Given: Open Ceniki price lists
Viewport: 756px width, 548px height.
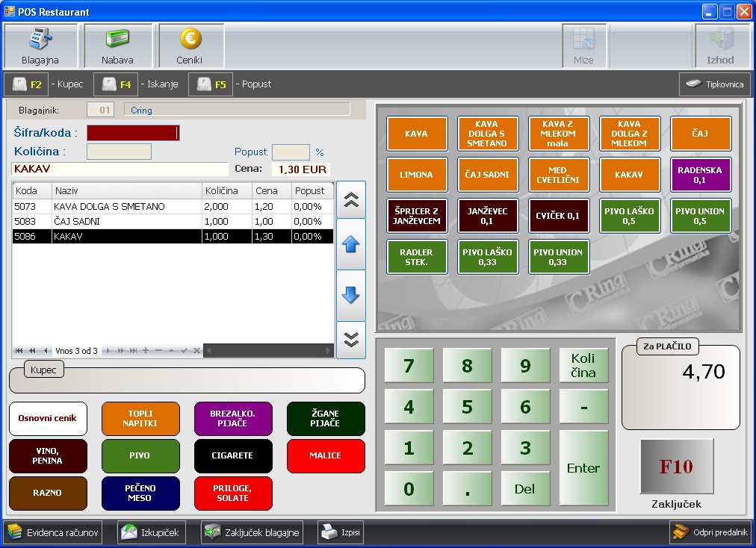Looking at the screenshot, I should pos(190,46).
